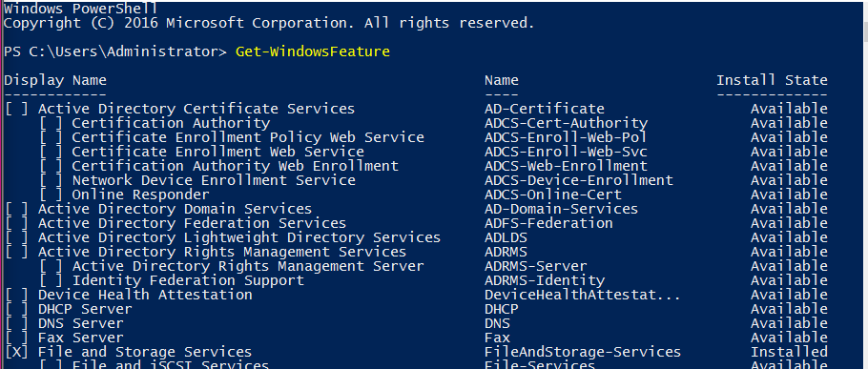Select the Identity Federation Support sub-item
The image size is (868, 369).
click(188, 280)
